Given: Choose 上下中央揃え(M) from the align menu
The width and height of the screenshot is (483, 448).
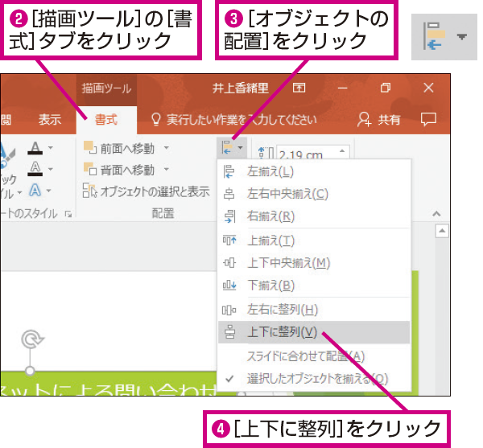Looking at the screenshot, I should click(314, 263).
